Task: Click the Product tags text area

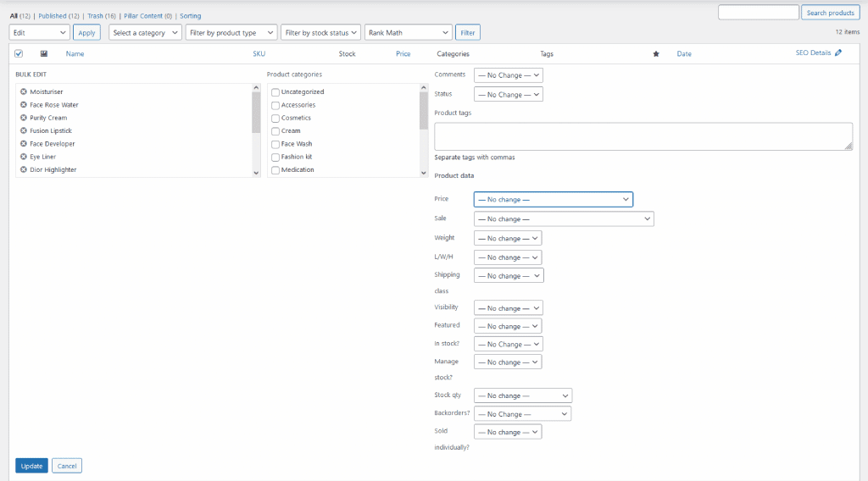Action: click(643, 136)
